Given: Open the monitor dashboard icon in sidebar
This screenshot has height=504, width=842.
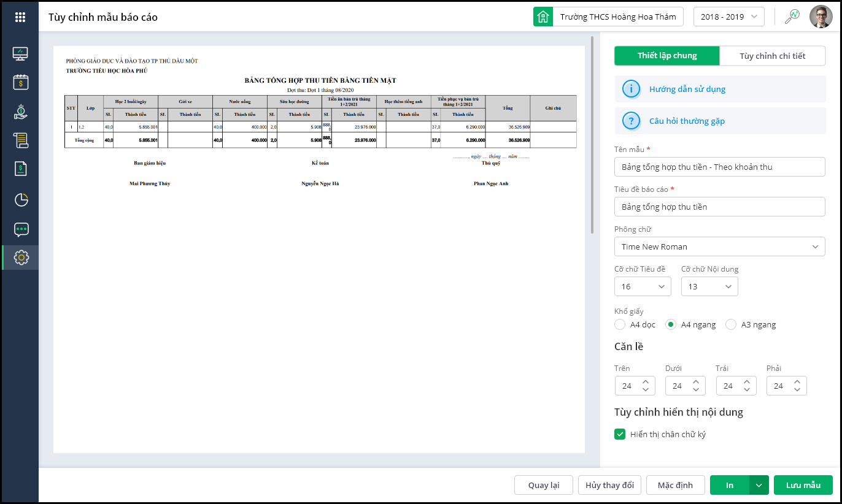Looking at the screenshot, I should pos(21,54).
